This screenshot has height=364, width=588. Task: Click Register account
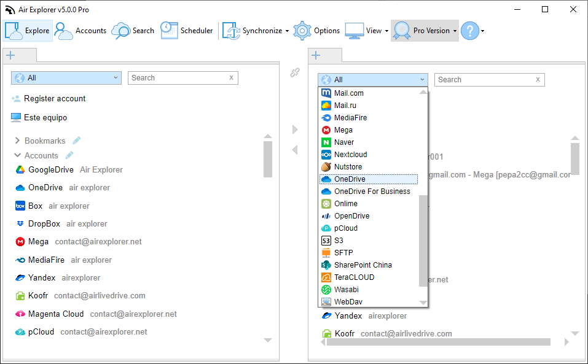49,98
